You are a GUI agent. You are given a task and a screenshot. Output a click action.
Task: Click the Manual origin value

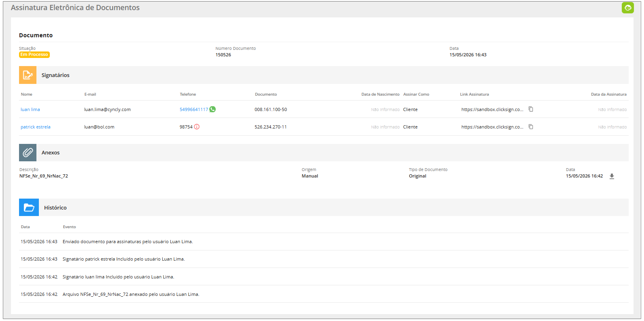[x=310, y=176]
